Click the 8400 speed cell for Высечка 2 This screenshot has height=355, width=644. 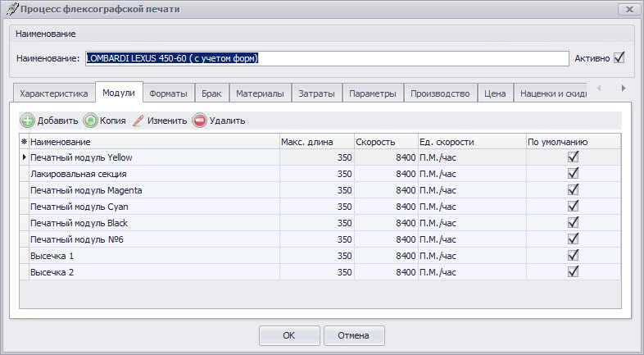click(x=386, y=272)
